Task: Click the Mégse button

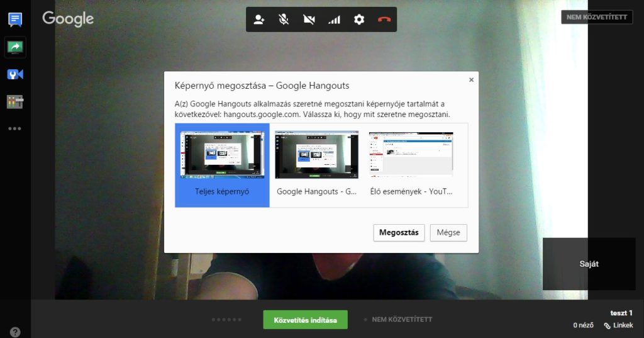Action: (x=448, y=232)
